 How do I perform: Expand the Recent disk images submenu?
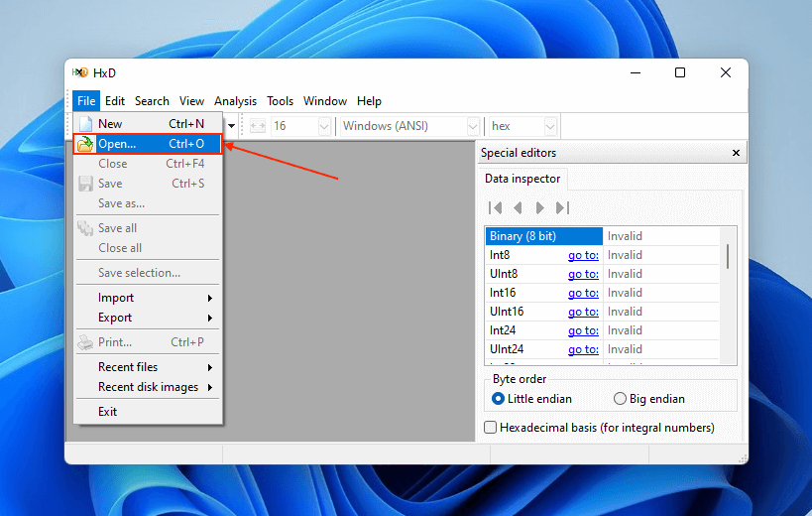click(149, 387)
